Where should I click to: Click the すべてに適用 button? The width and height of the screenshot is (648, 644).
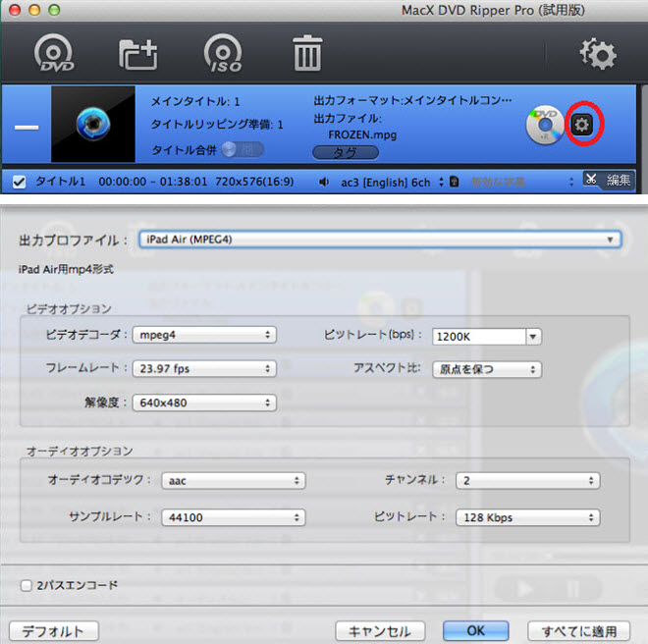[x=579, y=631]
